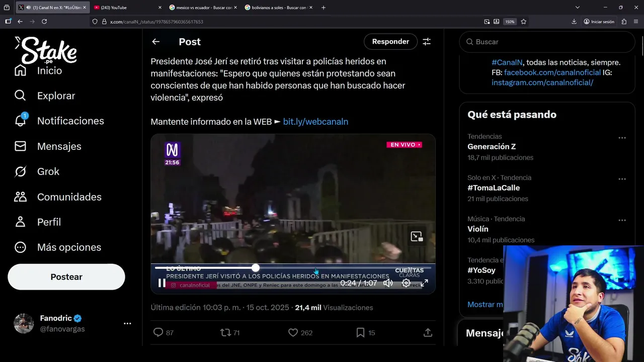Seek with the video progress bar handle
644x362 pixels.
click(256, 268)
